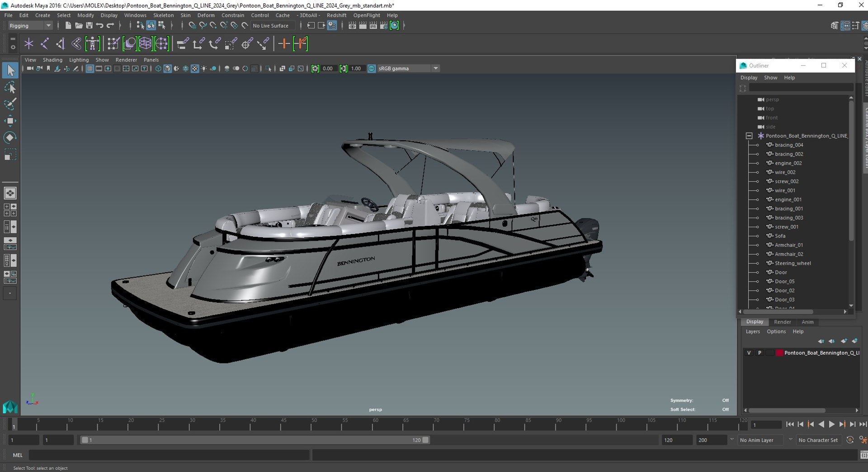Choose the Lasso Select tool in the toolbox
This screenshot has width=868, height=472.
click(10, 87)
